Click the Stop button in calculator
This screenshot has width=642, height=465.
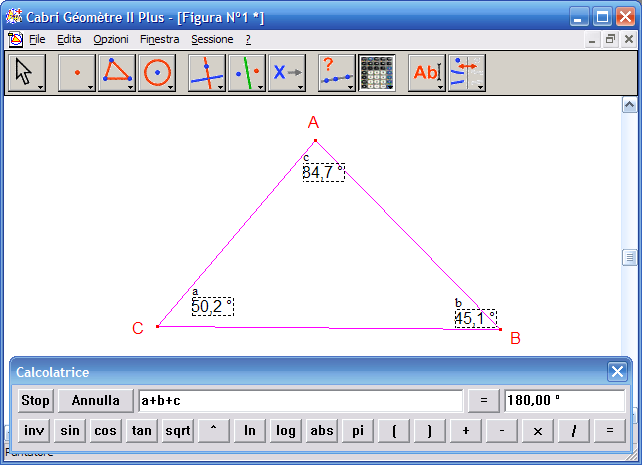point(35,401)
